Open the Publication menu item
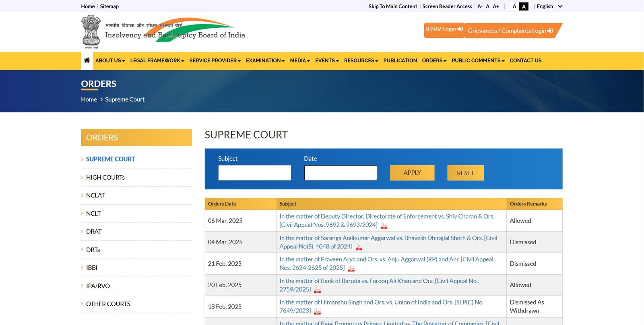This screenshot has height=325, width=644. tap(400, 60)
